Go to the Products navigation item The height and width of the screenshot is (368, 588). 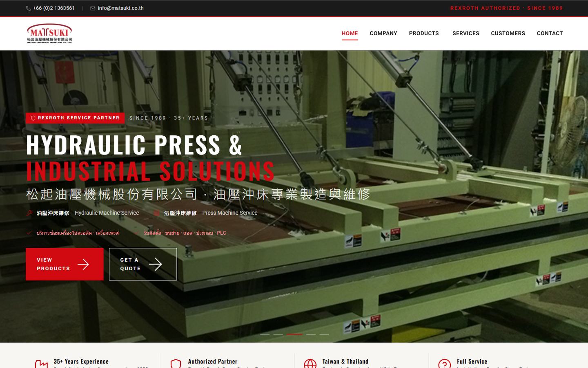coord(424,34)
